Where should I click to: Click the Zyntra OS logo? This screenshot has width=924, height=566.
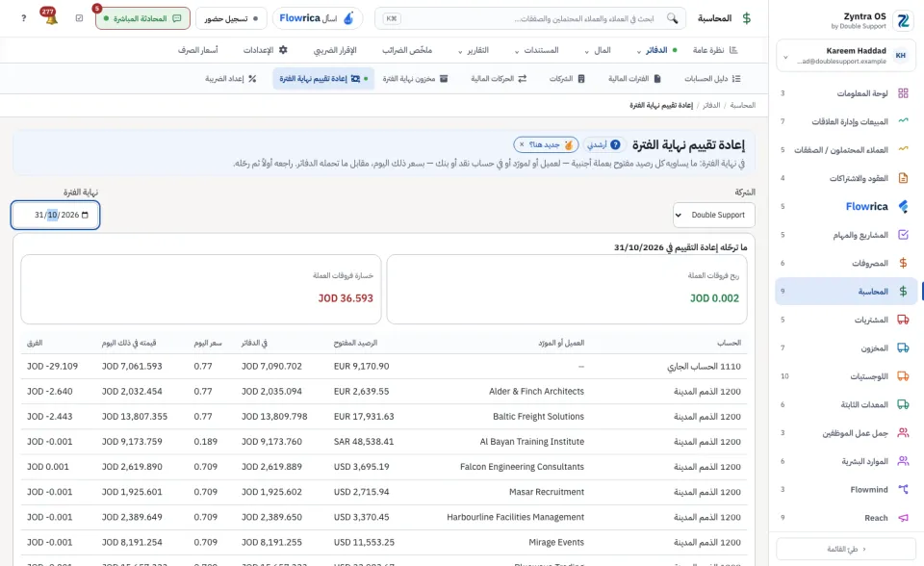click(x=903, y=20)
